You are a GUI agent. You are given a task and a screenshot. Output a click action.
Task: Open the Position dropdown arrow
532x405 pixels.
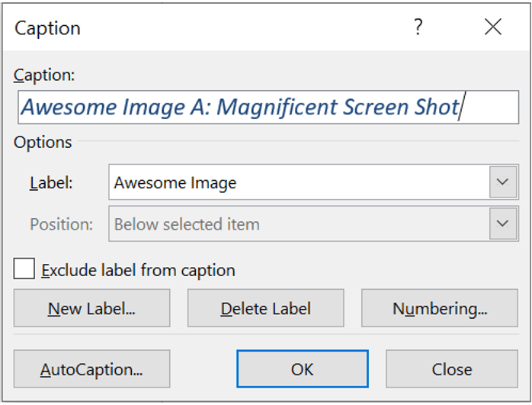(x=502, y=224)
